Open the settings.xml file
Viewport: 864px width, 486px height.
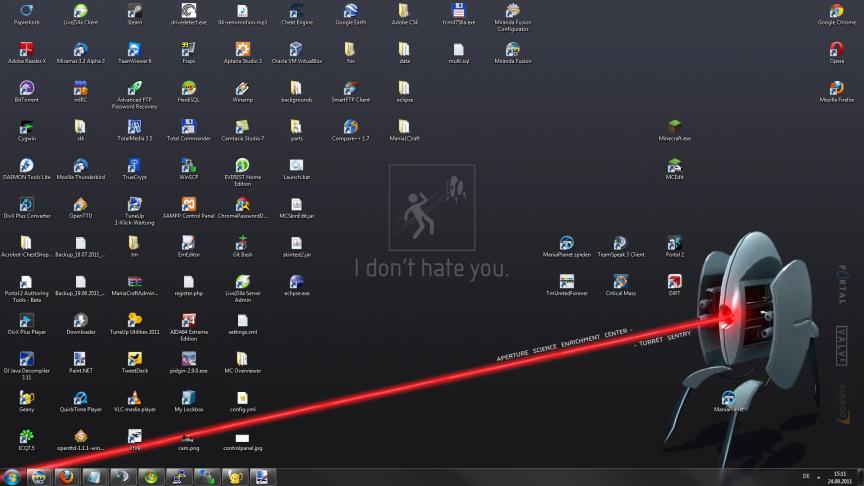242,323
